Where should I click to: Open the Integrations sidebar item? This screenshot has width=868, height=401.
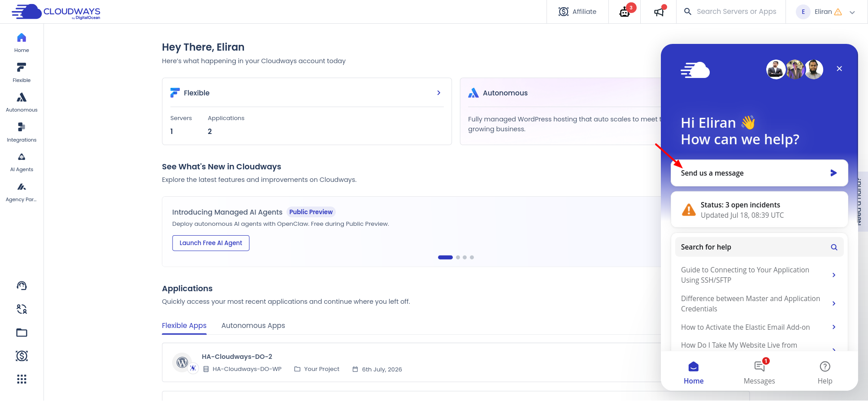pyautogui.click(x=22, y=132)
